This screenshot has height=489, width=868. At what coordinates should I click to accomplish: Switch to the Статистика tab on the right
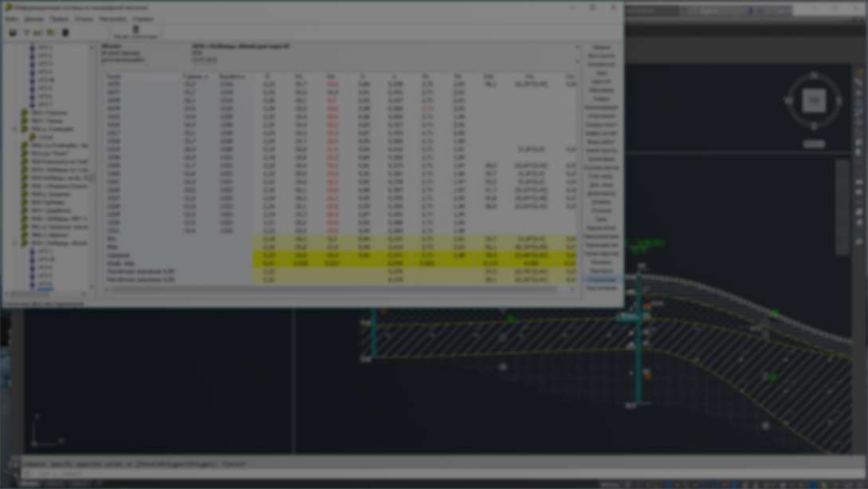[x=601, y=280]
